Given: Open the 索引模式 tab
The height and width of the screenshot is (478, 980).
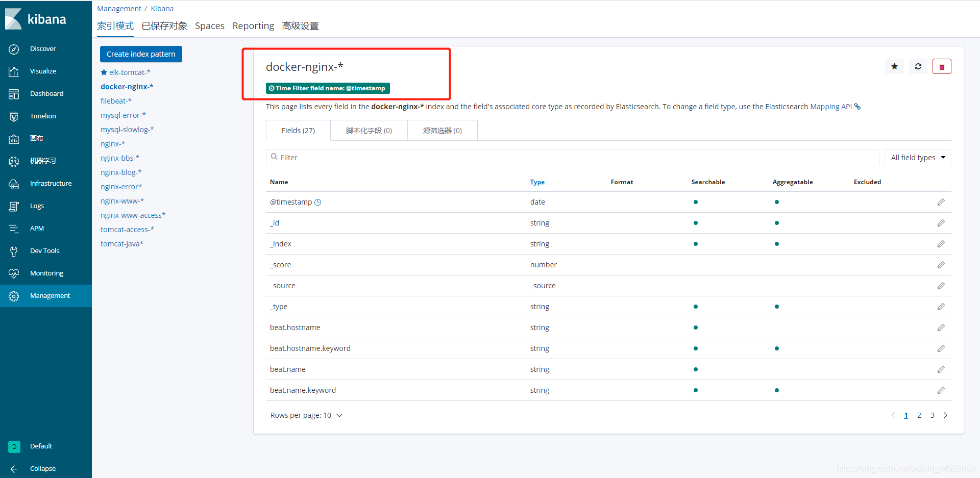Looking at the screenshot, I should pyautogui.click(x=115, y=26).
